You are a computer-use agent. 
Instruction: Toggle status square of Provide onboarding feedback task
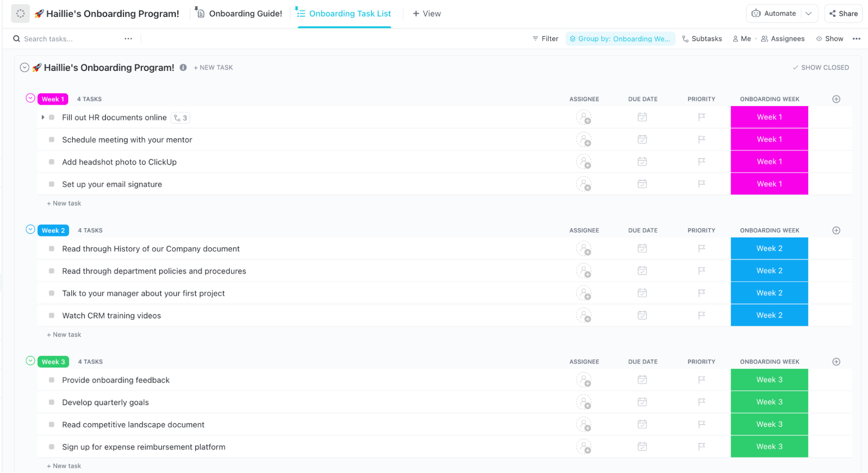pos(52,380)
